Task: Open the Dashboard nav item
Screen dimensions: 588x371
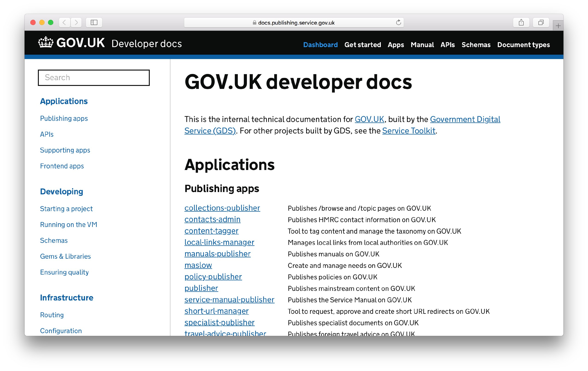Action: 320,45
